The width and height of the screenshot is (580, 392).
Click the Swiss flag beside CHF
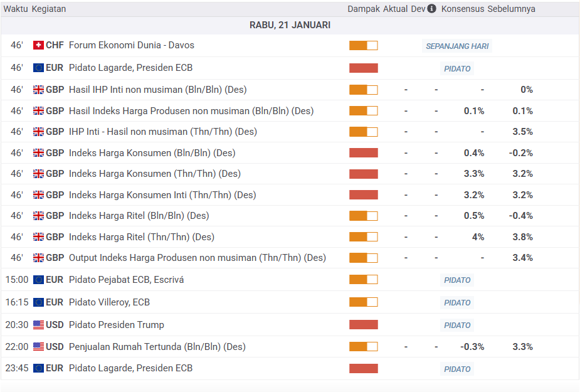coord(38,45)
